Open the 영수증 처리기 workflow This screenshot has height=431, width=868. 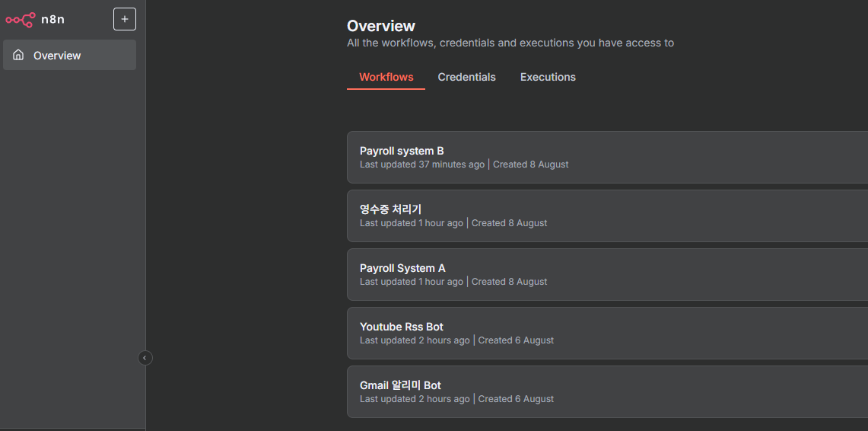pos(390,209)
